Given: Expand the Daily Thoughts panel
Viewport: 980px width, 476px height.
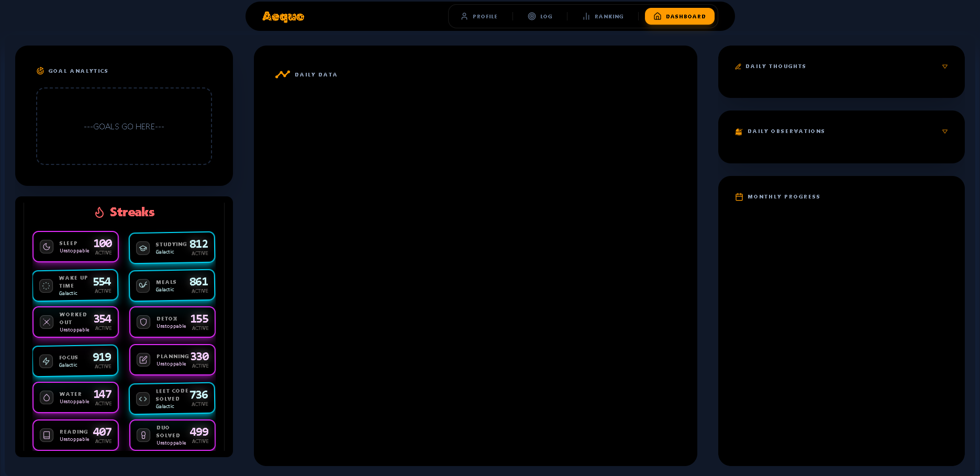Looking at the screenshot, I should pos(944,67).
